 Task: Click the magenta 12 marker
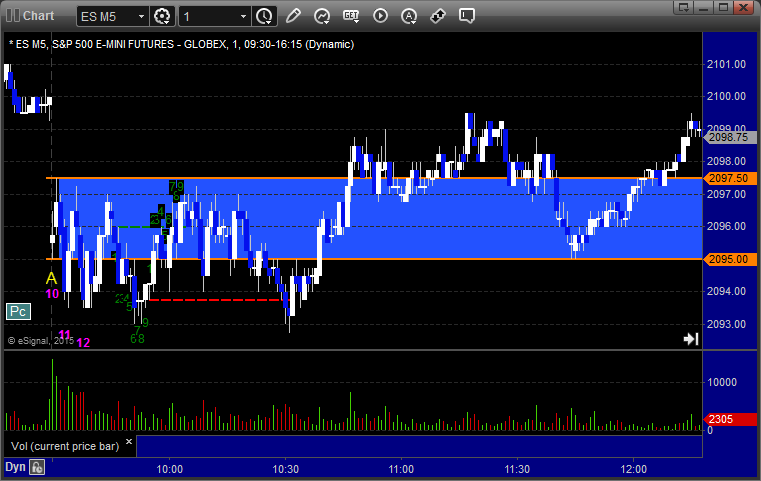coord(83,343)
